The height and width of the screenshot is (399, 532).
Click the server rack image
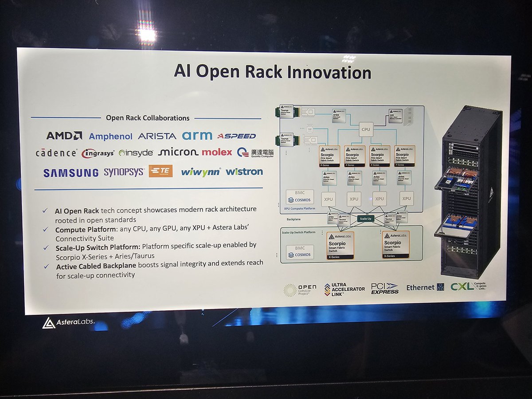pos(468,191)
